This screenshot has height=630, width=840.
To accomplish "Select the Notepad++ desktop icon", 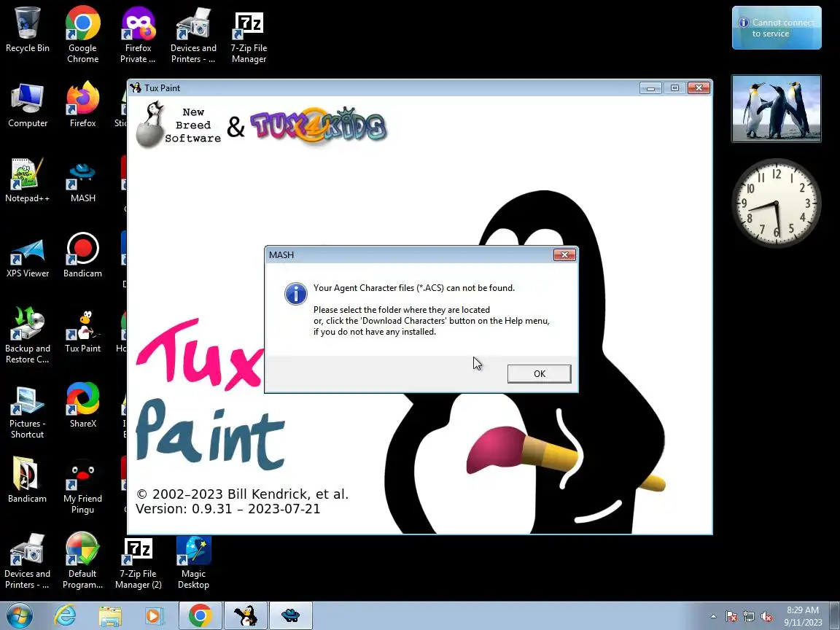I will click(27, 180).
